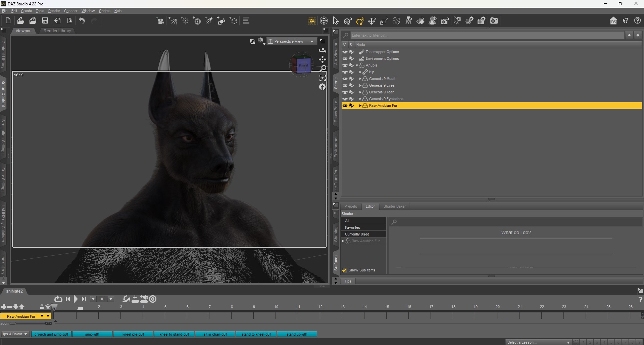
Task: Open DAZ home page icon
Action: point(613,21)
